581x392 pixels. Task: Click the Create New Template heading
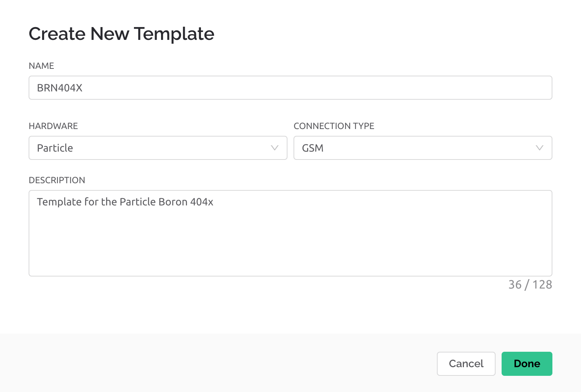121,34
